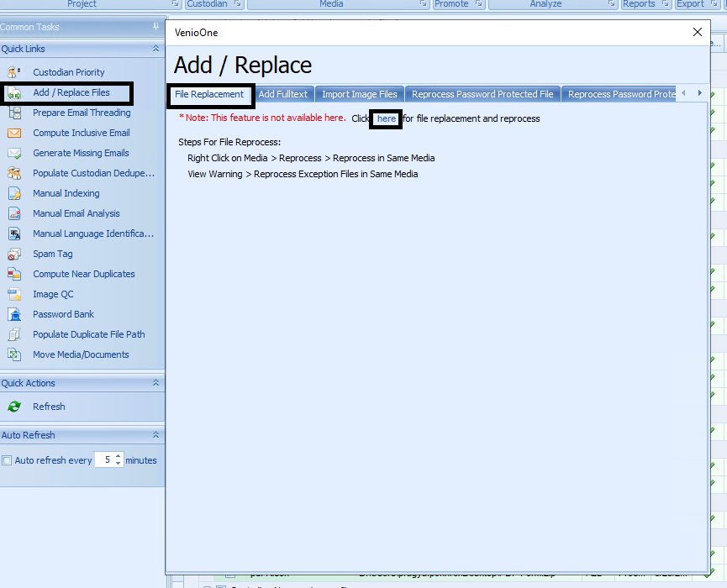Image resolution: width=727 pixels, height=588 pixels.
Task: Open the truncated Reprocess Password Prote tab
Action: coord(619,94)
